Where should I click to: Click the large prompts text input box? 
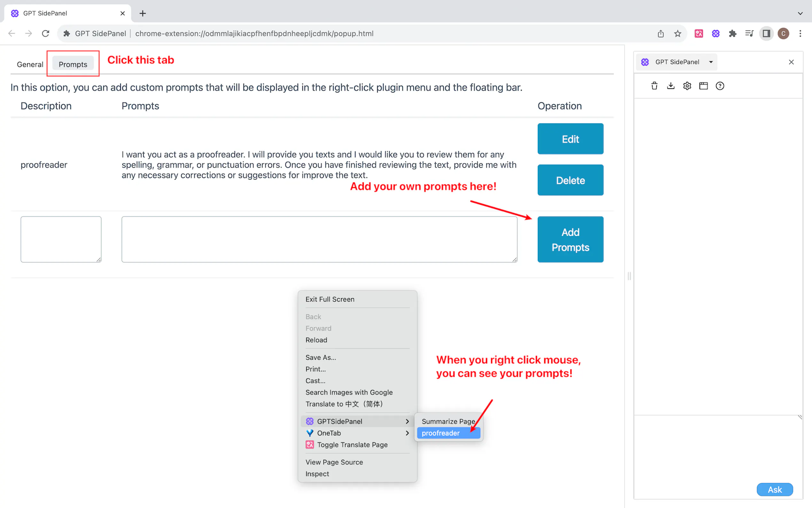click(x=319, y=239)
